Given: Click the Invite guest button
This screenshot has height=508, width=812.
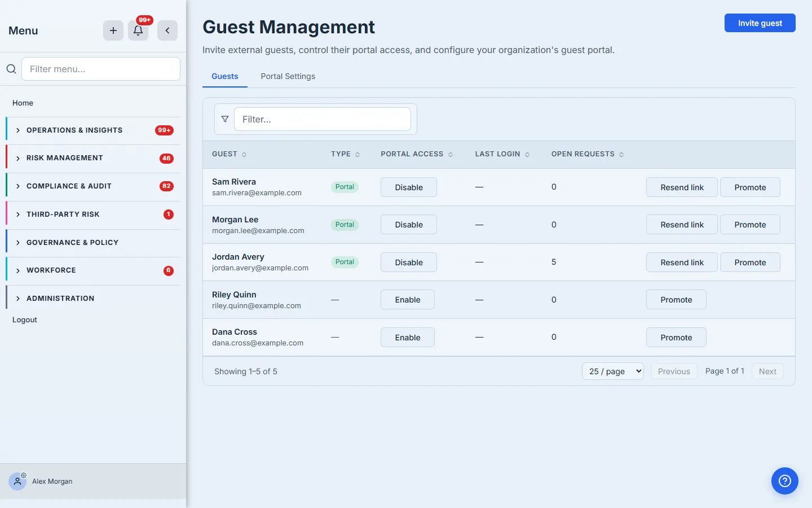Looking at the screenshot, I should coord(760,23).
